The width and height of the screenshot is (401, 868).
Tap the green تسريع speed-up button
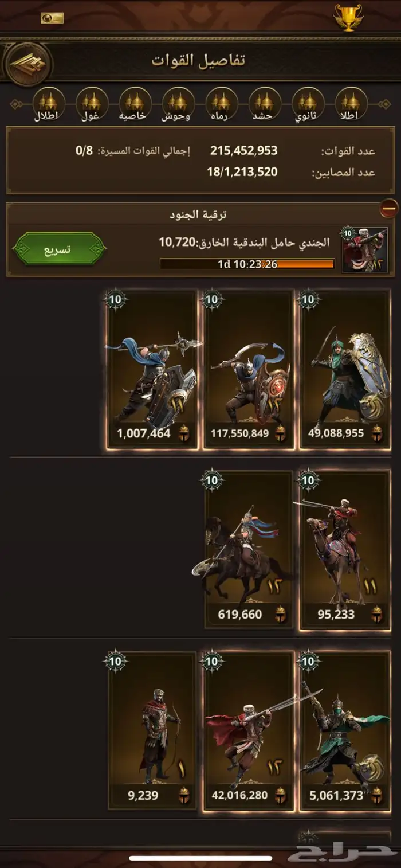59,249
